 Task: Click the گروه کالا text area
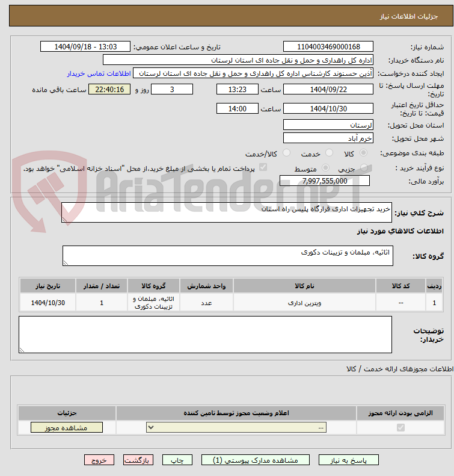[x=228, y=256]
